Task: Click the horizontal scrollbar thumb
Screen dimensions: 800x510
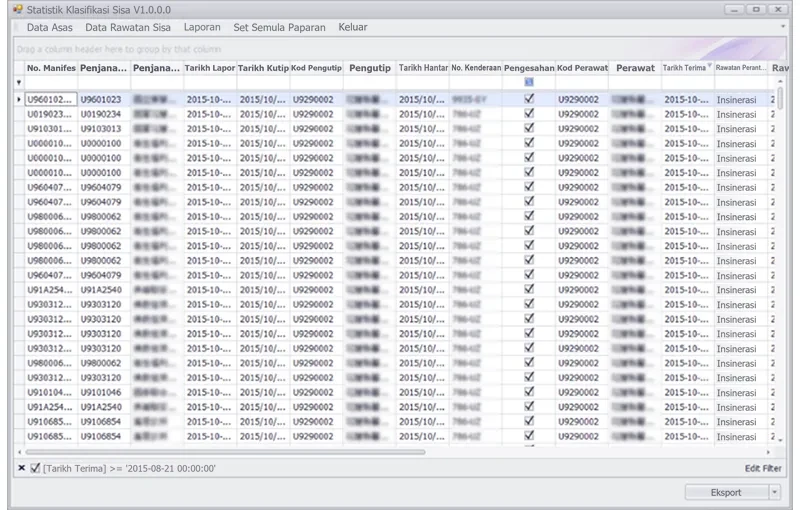Action: point(225,452)
